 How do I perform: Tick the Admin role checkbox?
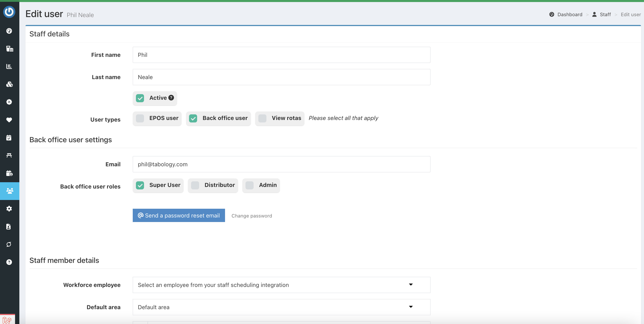coord(250,185)
